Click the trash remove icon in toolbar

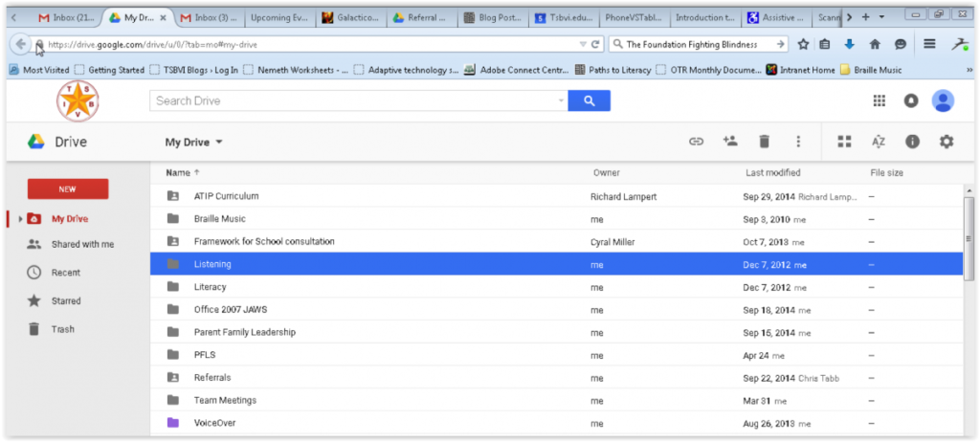click(x=764, y=142)
